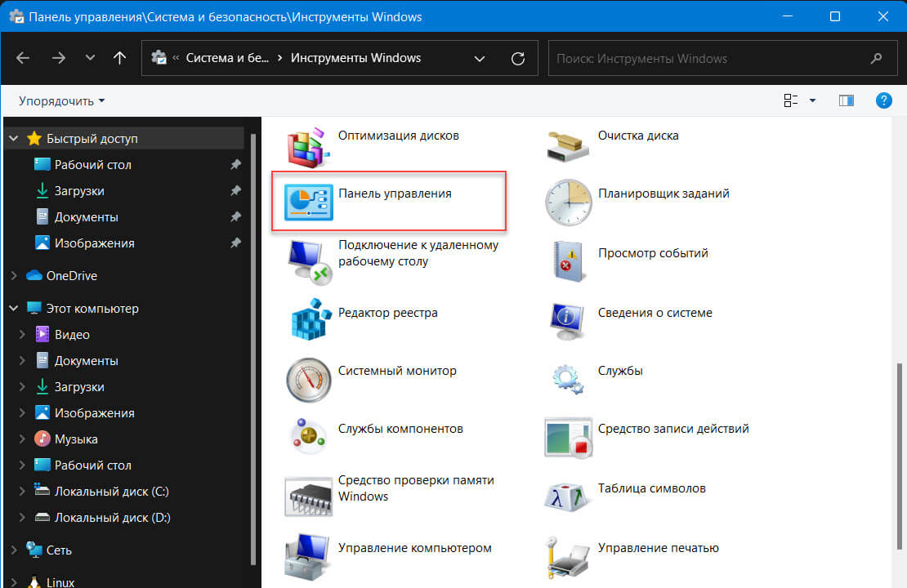Expand the OneDrive node
Image resolution: width=907 pixels, height=588 pixels.
pos(14,276)
